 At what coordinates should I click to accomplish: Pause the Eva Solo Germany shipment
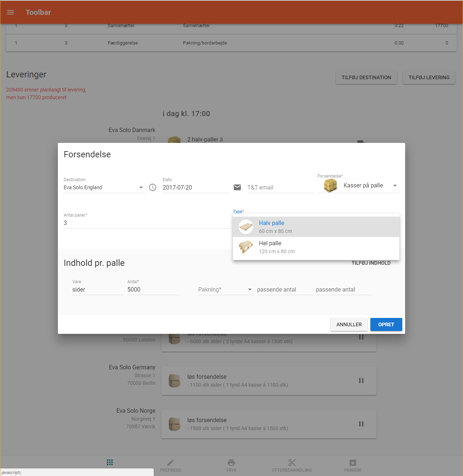coord(361,381)
